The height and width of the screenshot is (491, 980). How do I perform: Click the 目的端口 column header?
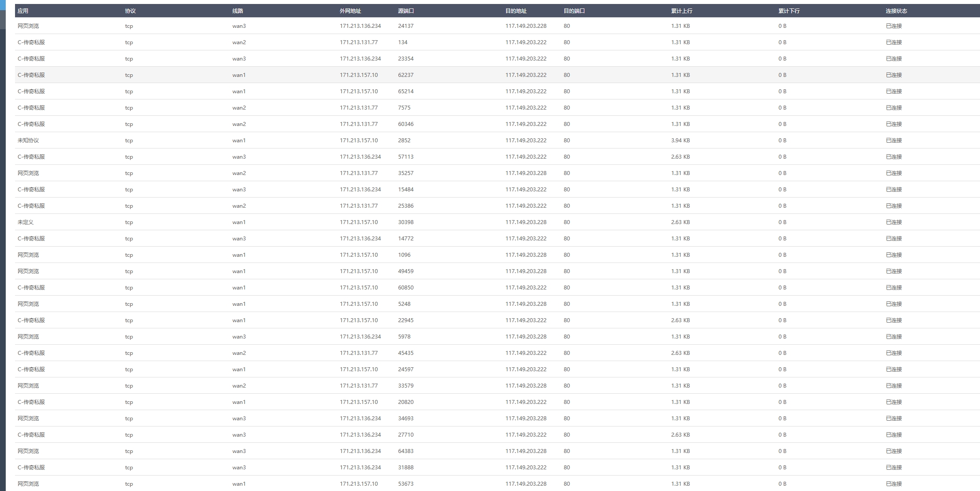(x=574, y=11)
